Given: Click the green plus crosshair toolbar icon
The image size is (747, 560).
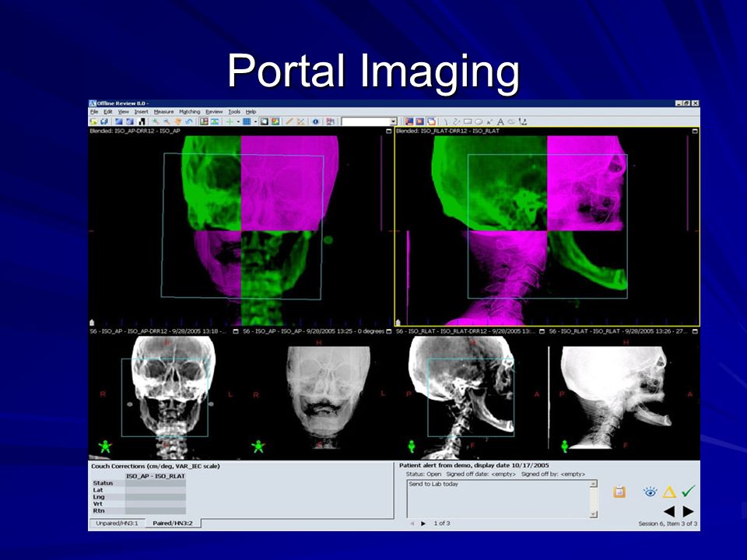Looking at the screenshot, I should click(x=230, y=121).
